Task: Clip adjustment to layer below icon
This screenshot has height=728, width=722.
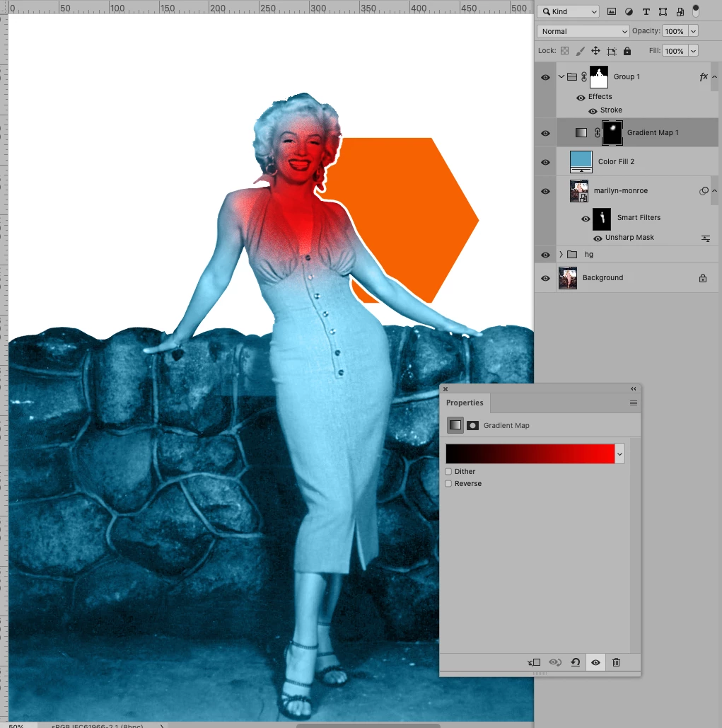Action: pyautogui.click(x=534, y=662)
